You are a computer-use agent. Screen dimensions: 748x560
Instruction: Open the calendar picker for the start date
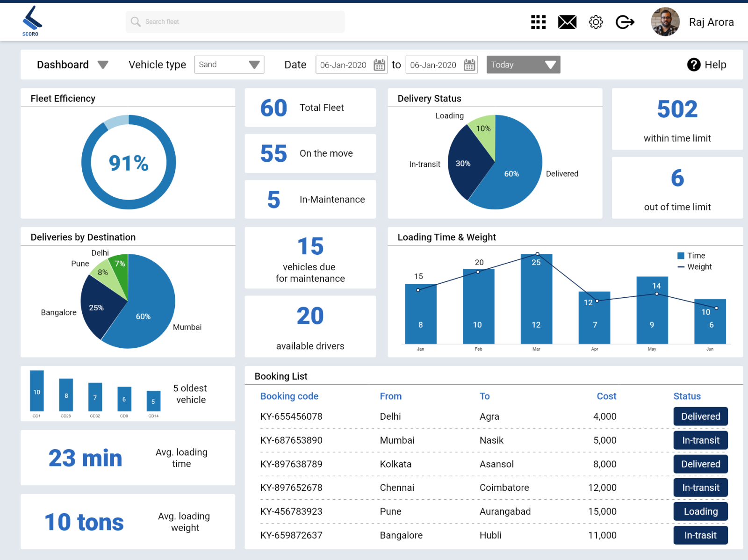click(380, 65)
